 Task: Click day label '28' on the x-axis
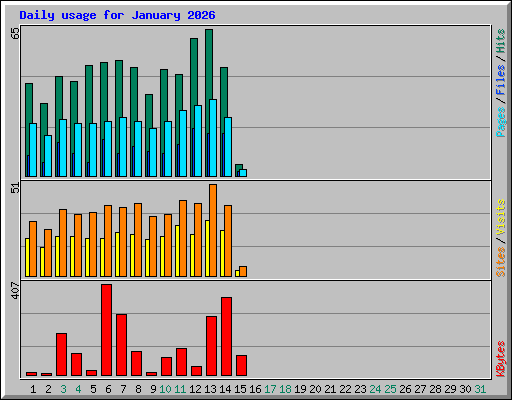(435, 389)
